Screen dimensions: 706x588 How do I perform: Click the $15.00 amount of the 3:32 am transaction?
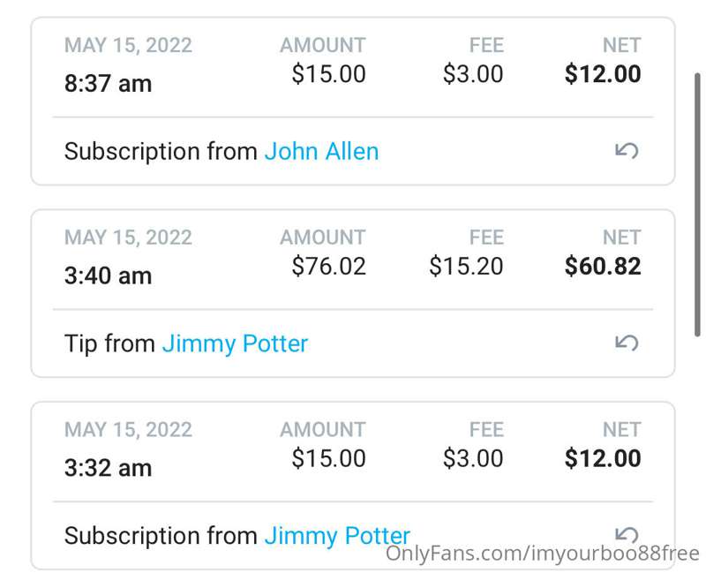click(x=328, y=458)
